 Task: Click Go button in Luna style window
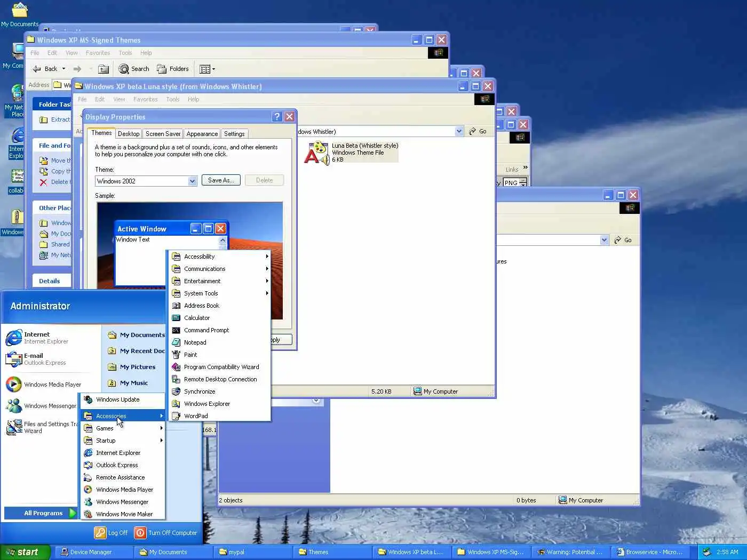478,131
